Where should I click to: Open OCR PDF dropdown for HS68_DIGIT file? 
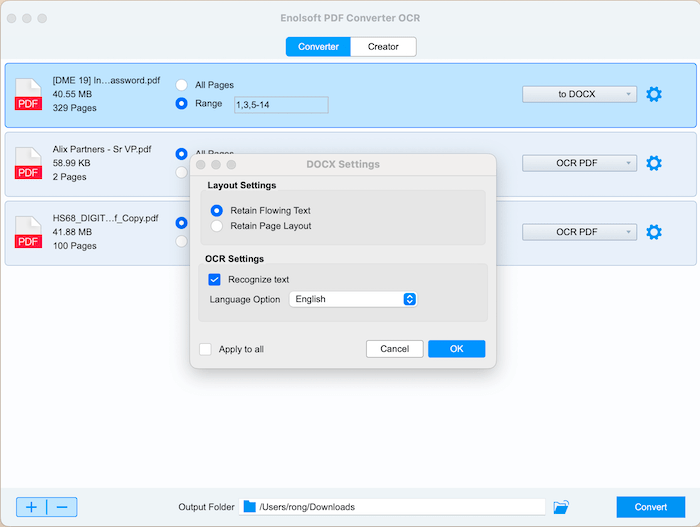579,232
